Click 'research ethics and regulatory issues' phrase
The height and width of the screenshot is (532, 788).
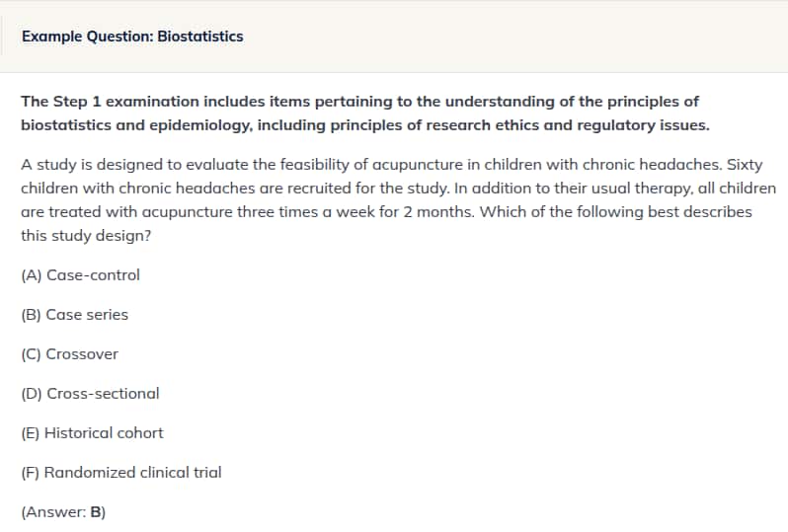pyautogui.click(x=568, y=125)
